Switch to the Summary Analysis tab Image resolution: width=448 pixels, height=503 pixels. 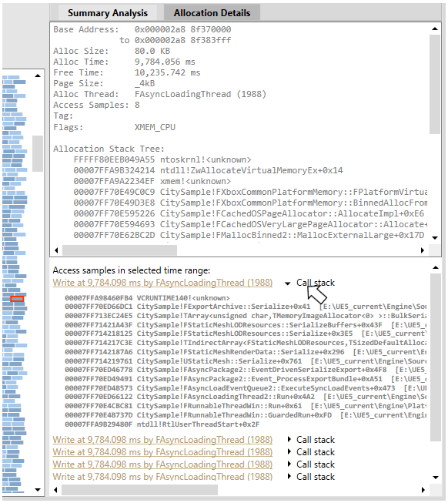(107, 13)
